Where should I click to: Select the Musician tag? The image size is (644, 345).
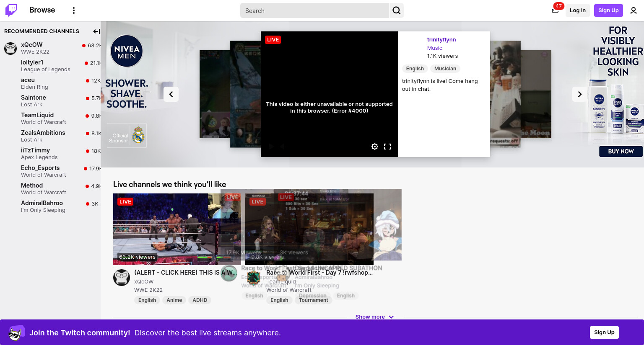(x=445, y=69)
